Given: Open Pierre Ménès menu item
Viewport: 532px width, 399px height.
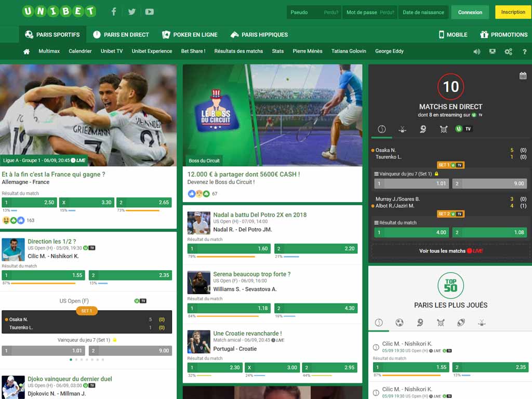Looking at the screenshot, I should click(308, 51).
